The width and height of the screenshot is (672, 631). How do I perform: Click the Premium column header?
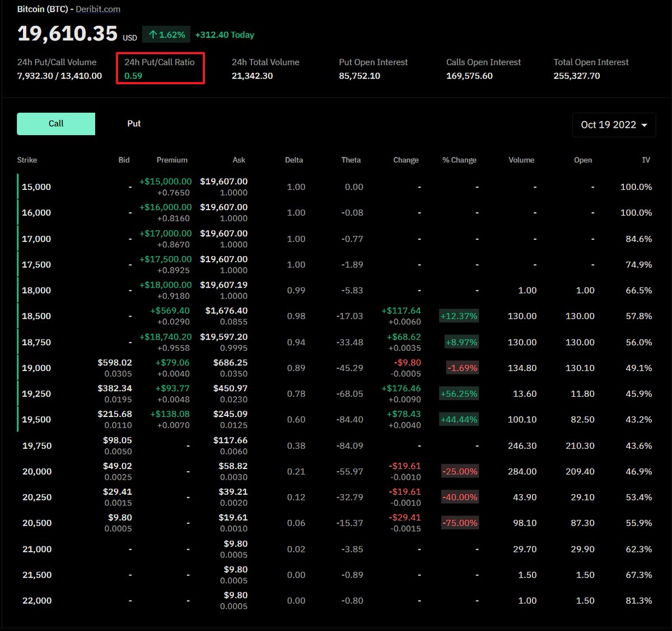[172, 160]
